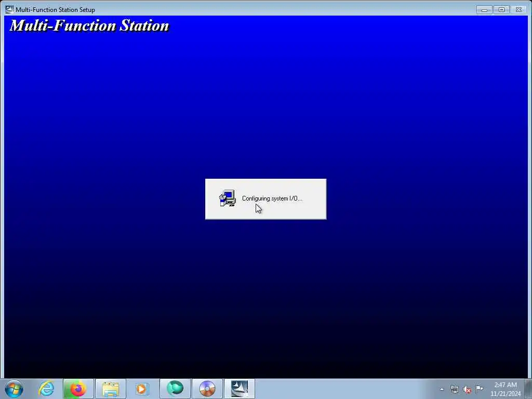Close the Multi-Function Station Setup window

click(519, 10)
